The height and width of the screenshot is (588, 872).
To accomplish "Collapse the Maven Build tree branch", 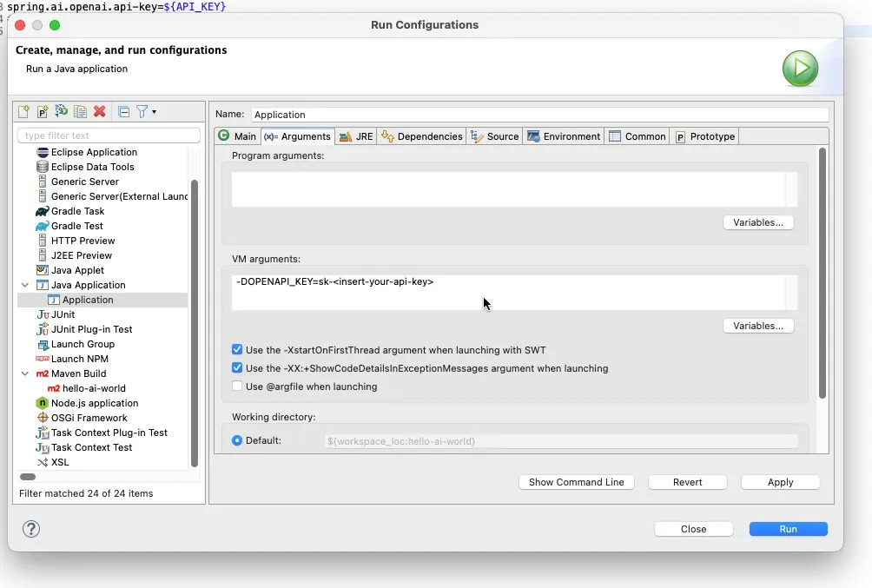I will click(x=24, y=373).
